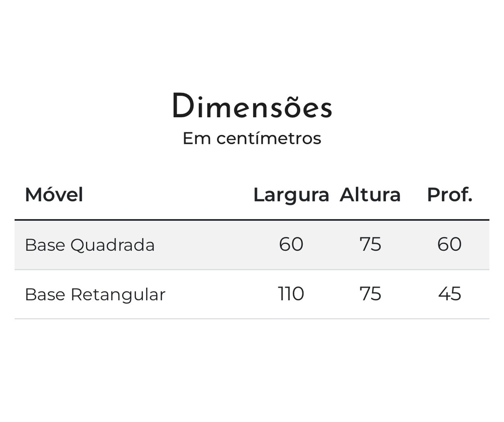Select the Prof. column header

click(x=449, y=195)
